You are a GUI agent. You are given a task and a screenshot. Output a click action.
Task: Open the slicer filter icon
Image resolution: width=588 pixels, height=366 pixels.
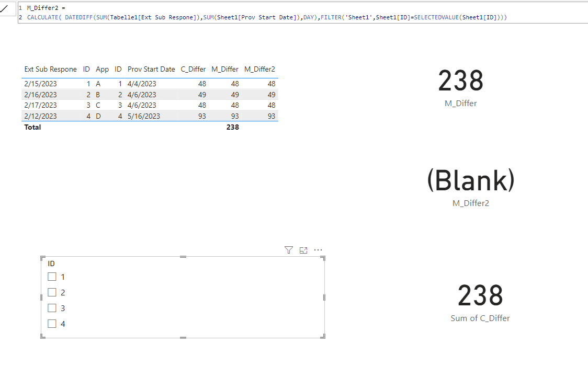288,250
